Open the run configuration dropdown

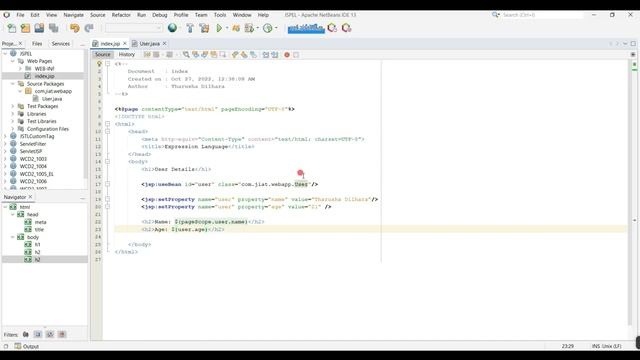point(133,28)
